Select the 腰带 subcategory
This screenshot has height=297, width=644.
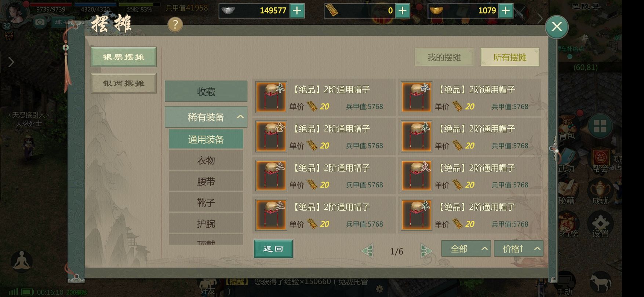(206, 181)
